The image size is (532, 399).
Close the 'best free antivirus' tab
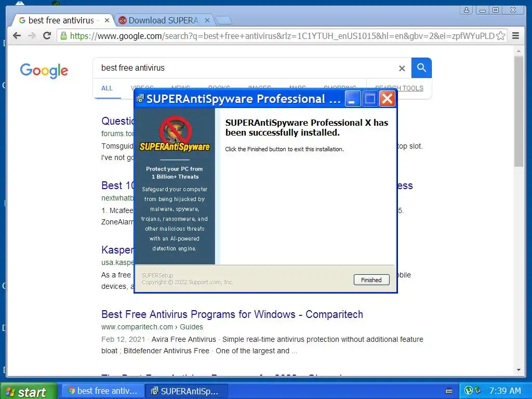coord(107,20)
